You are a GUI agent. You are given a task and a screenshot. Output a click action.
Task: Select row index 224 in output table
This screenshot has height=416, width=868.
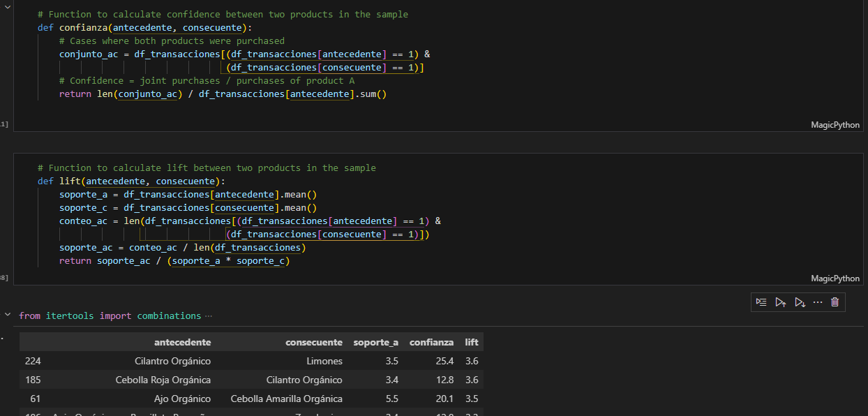33,361
